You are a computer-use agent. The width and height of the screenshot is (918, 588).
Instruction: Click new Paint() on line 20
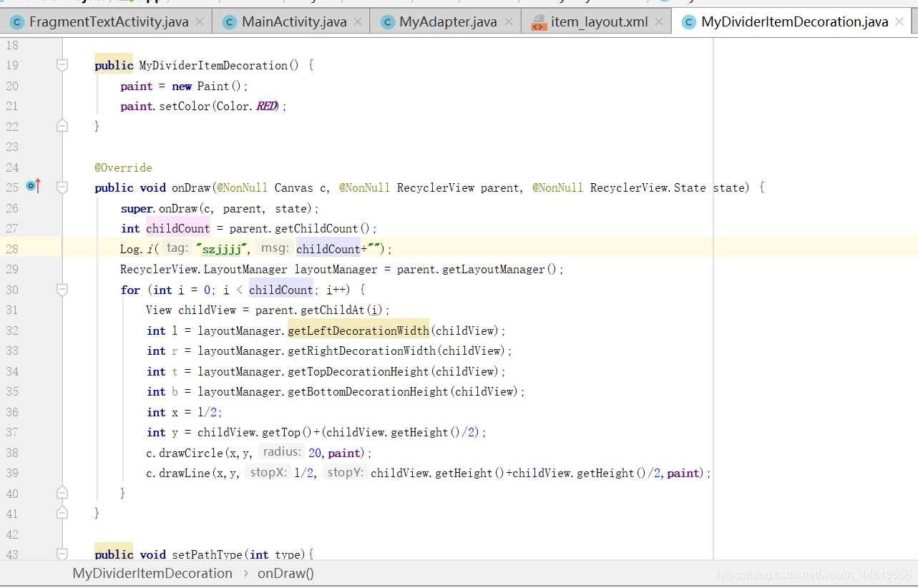[207, 86]
